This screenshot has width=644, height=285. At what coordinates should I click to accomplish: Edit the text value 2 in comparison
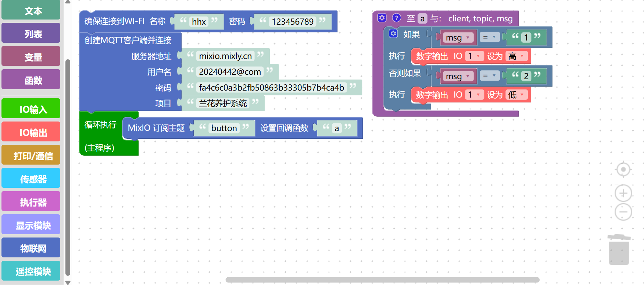coord(526,76)
